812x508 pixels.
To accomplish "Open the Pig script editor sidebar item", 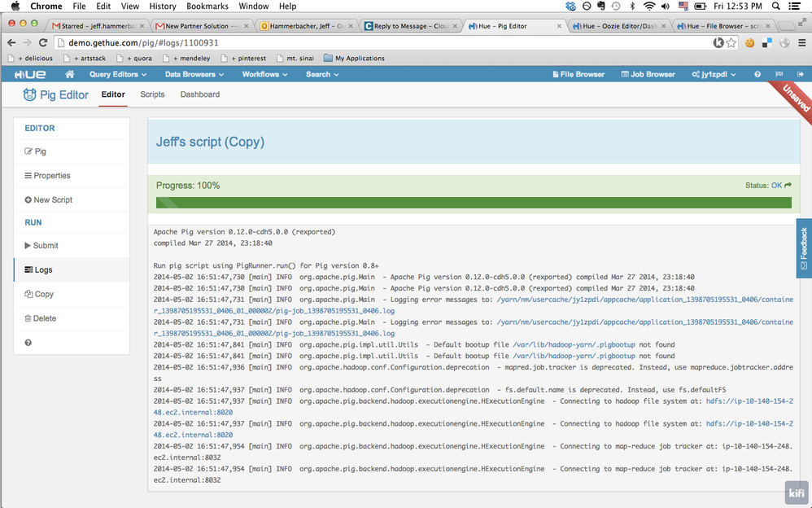I will [x=72, y=151].
